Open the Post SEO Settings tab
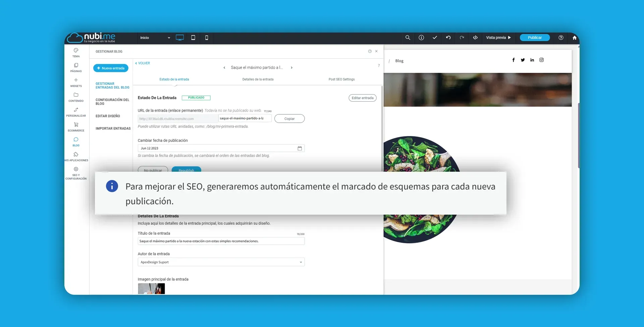This screenshot has width=644, height=327. pyautogui.click(x=341, y=79)
